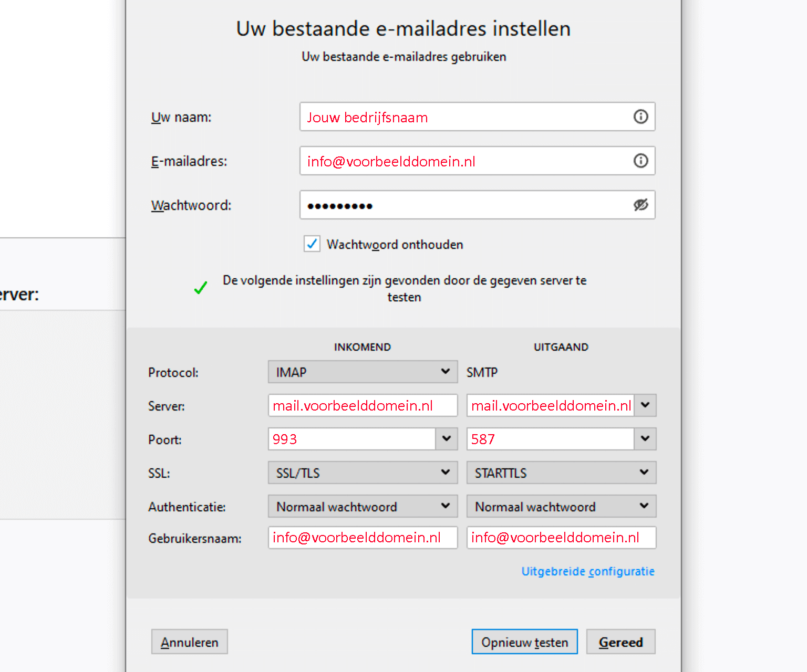Click the Wachtwoord input field
The height and width of the screenshot is (672, 807).
462,205
